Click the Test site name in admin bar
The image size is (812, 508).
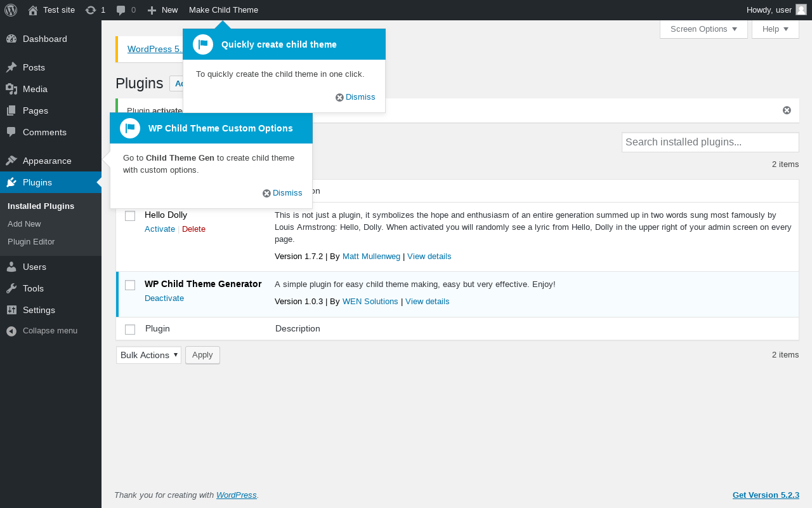[x=59, y=10]
